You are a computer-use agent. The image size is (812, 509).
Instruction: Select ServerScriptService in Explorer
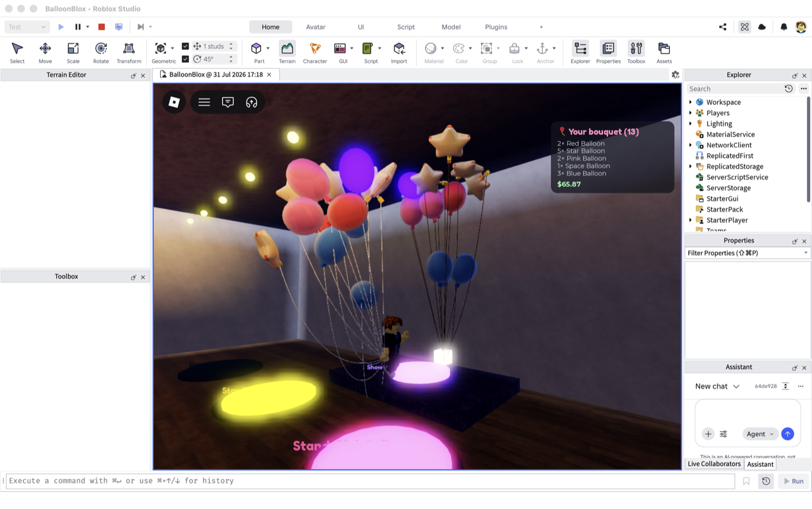737,177
